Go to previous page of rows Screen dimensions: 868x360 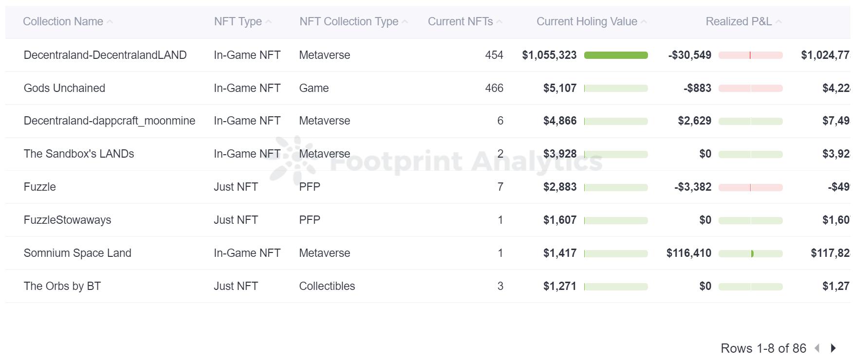(x=817, y=348)
